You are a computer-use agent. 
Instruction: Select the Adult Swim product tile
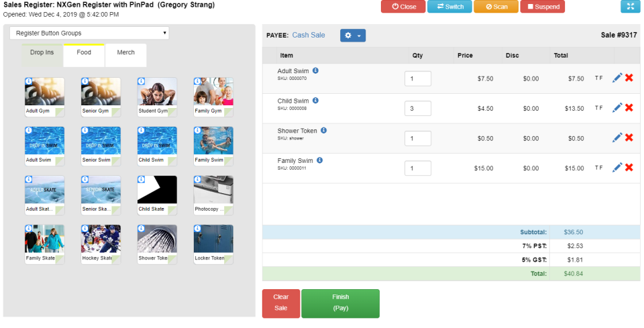[x=44, y=146]
